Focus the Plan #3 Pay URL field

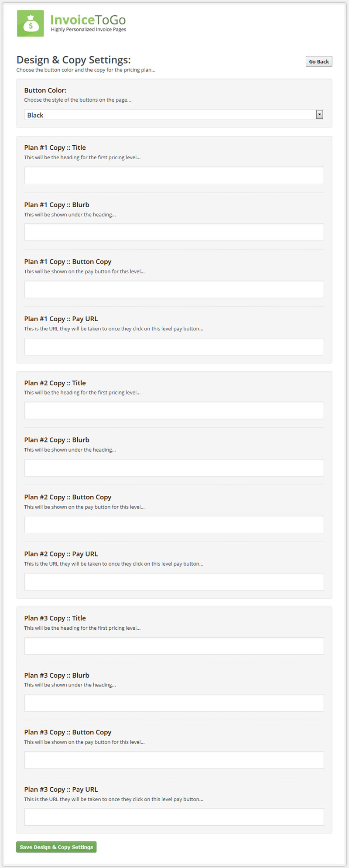pos(174,817)
